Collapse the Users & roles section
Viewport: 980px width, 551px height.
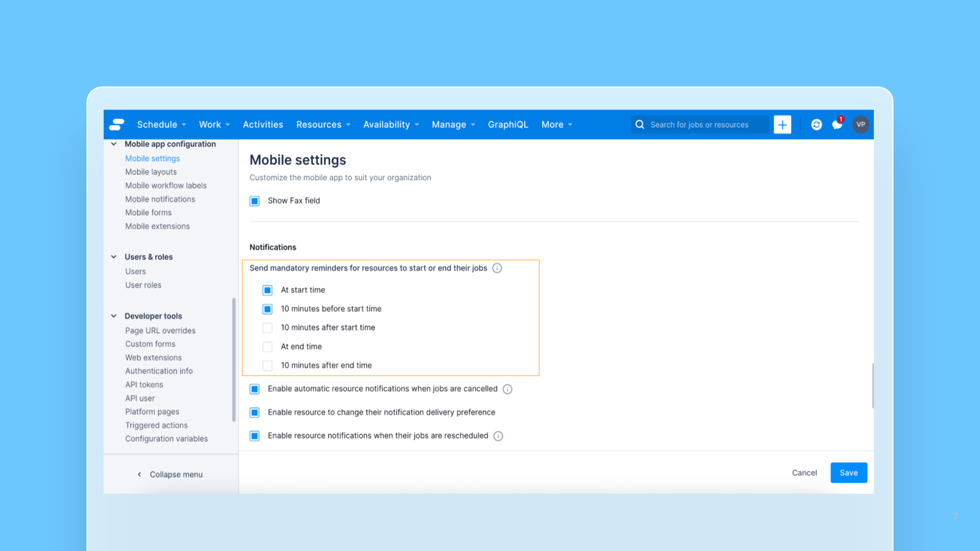click(113, 257)
